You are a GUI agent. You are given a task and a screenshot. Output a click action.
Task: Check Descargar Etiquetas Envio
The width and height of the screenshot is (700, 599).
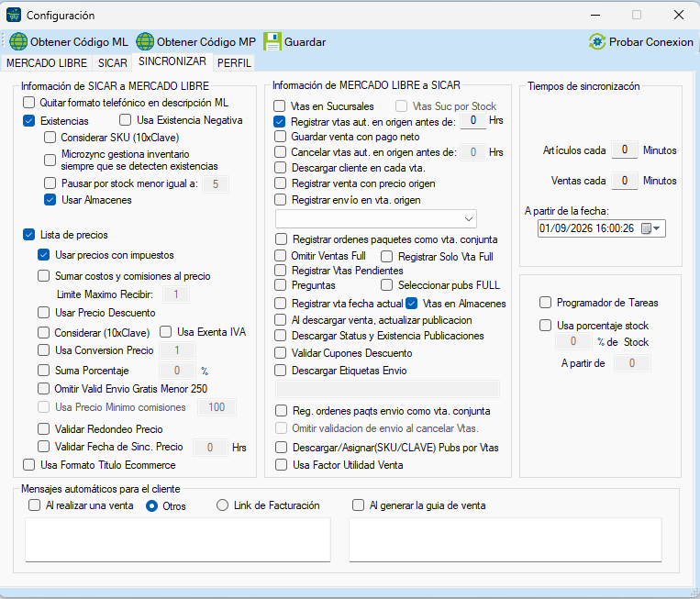click(281, 370)
